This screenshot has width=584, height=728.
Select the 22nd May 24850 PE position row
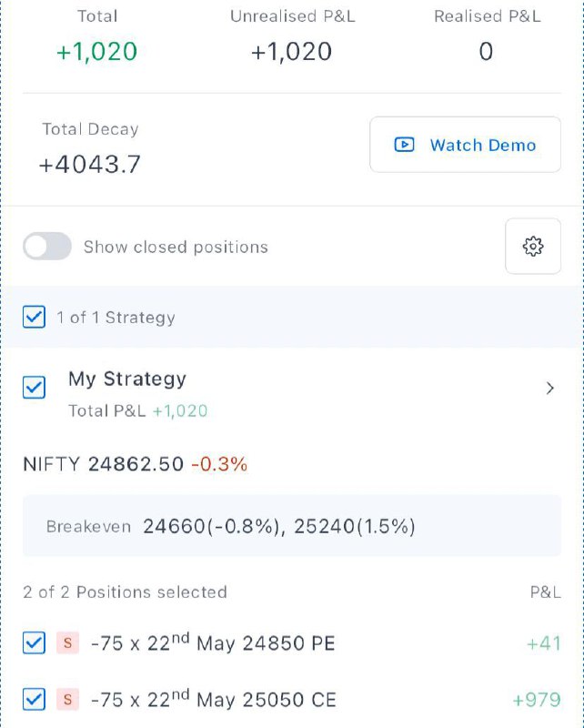pyautogui.click(x=291, y=643)
